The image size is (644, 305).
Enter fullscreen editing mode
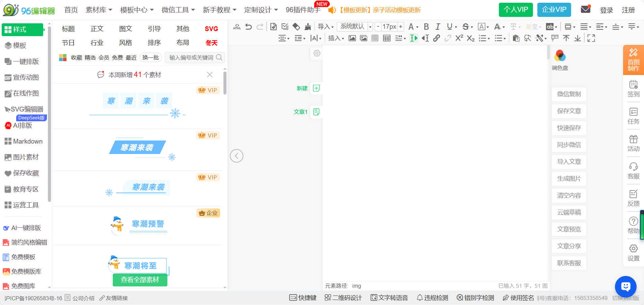click(592, 38)
